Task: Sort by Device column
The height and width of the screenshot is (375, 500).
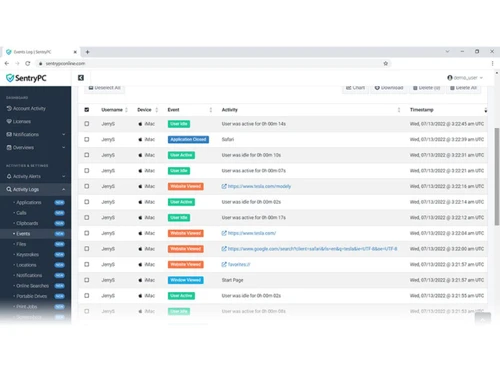Action: click(x=147, y=110)
